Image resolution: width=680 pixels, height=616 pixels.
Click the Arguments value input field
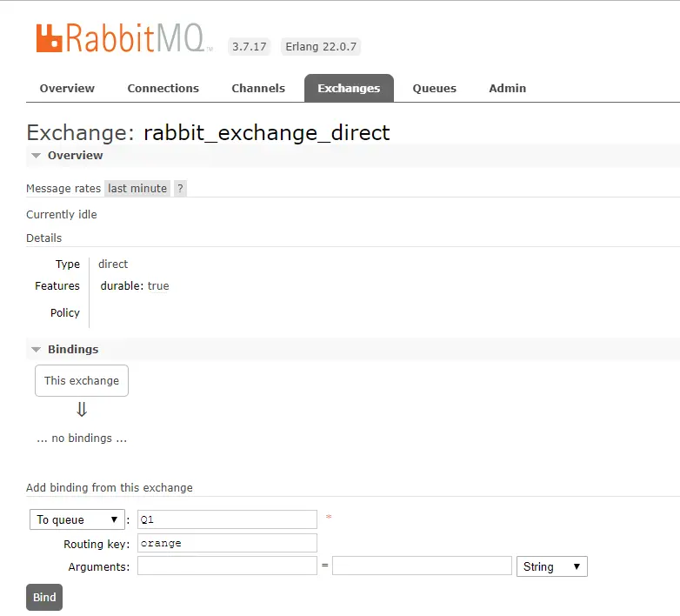pos(422,566)
